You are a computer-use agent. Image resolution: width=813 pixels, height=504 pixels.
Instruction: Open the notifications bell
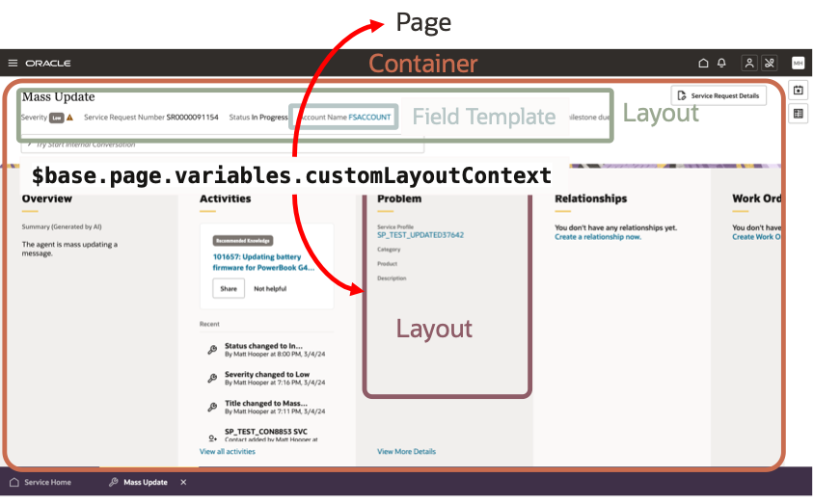coord(721,64)
